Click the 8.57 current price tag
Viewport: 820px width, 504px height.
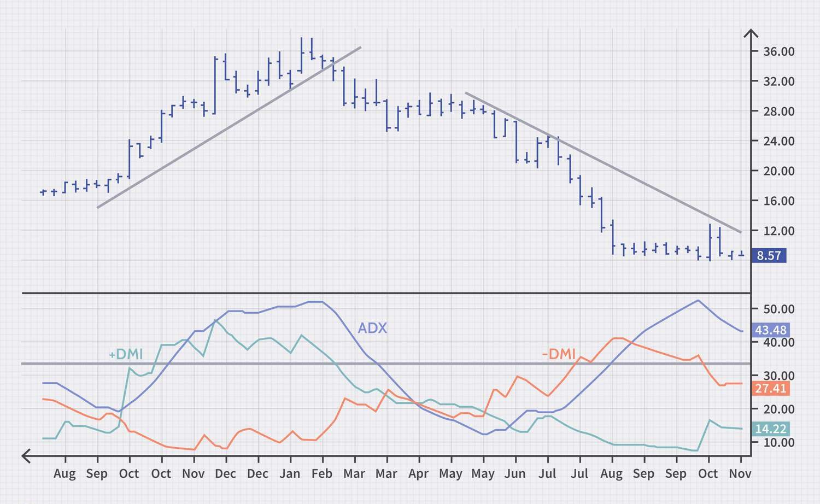click(769, 255)
